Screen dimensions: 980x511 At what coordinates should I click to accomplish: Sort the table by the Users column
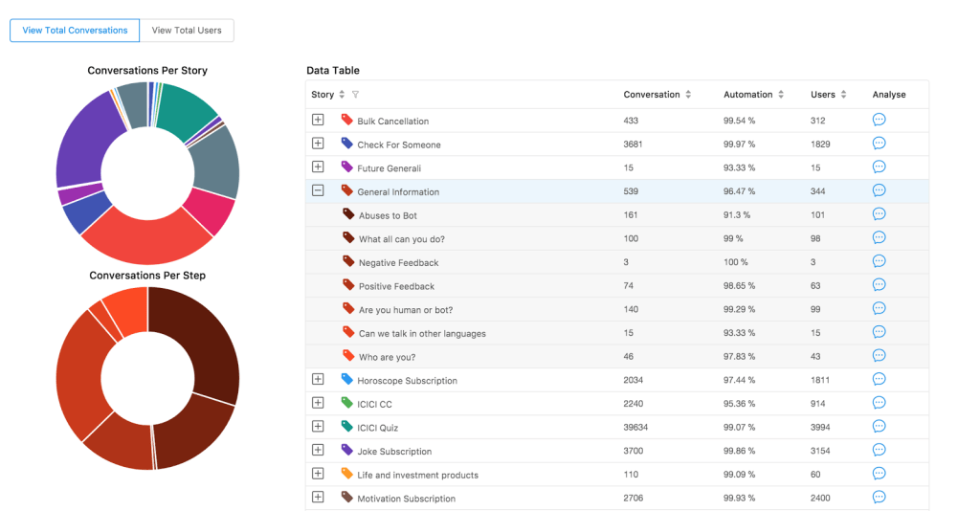click(844, 95)
